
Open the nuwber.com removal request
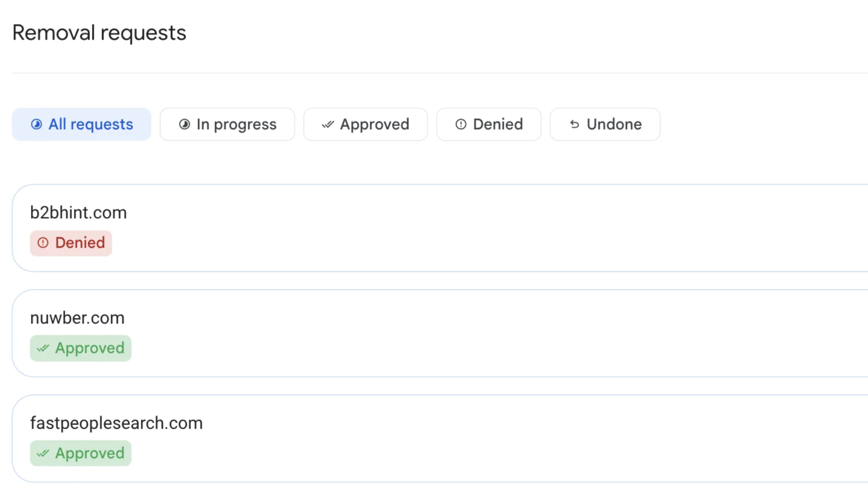[x=77, y=317]
